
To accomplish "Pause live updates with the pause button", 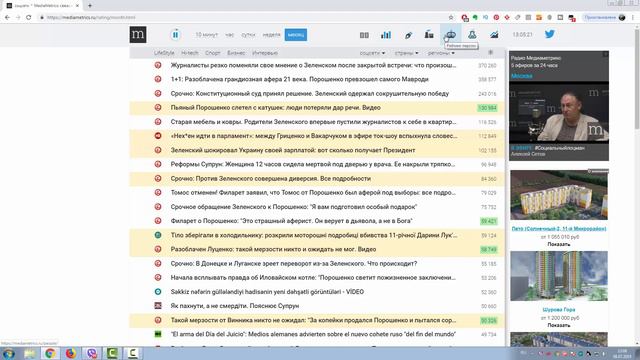I will (175, 35).
